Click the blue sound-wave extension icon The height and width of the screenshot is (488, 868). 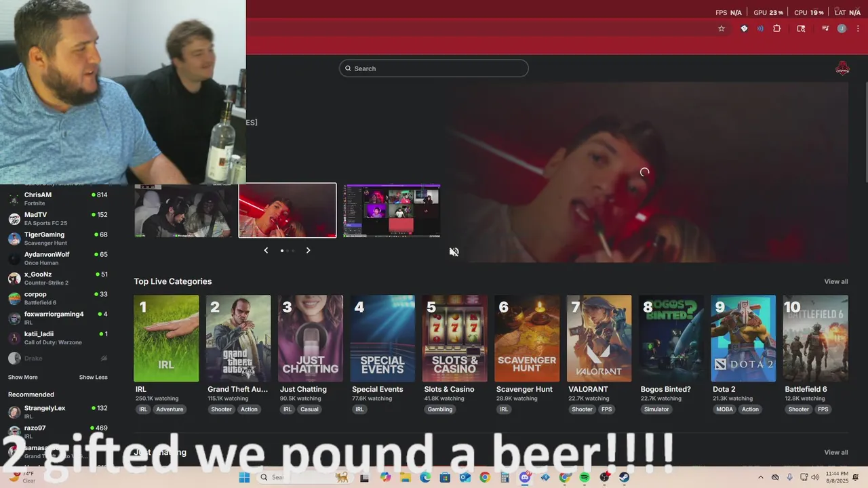coord(760,28)
